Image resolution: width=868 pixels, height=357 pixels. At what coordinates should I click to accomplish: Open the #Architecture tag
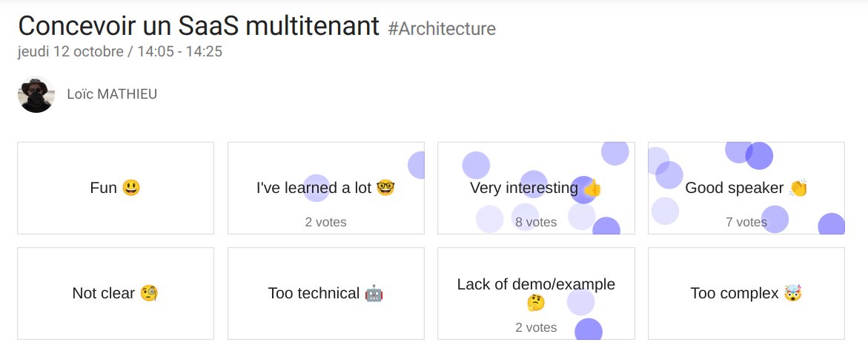point(442,29)
